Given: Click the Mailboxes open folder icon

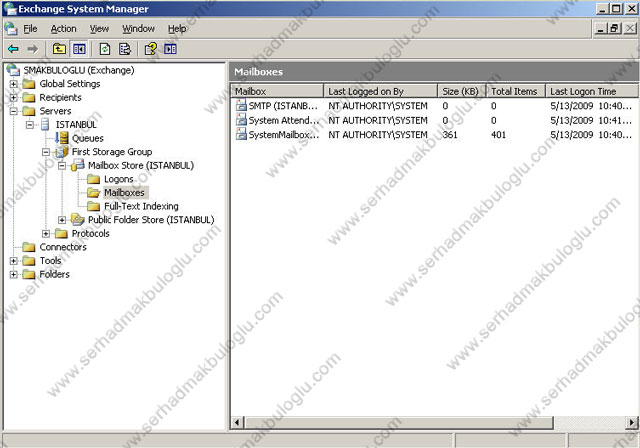Looking at the screenshot, I should coord(94,193).
